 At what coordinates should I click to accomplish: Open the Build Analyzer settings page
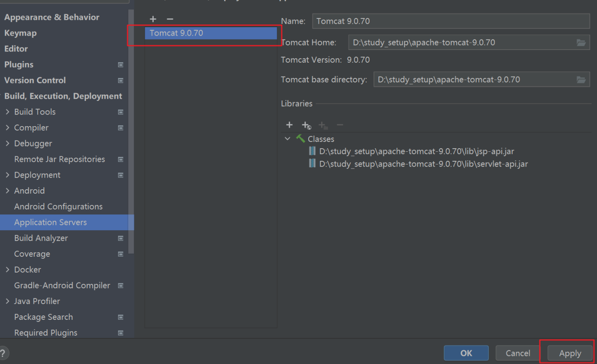point(41,238)
